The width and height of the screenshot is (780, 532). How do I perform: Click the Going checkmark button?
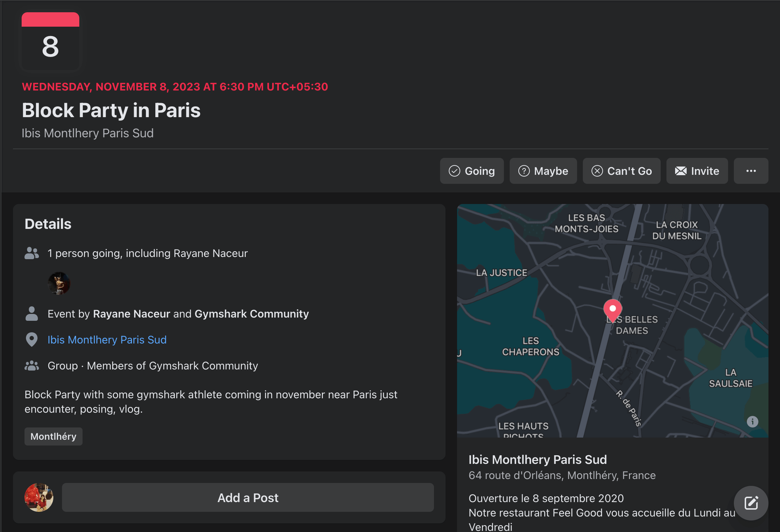(471, 171)
